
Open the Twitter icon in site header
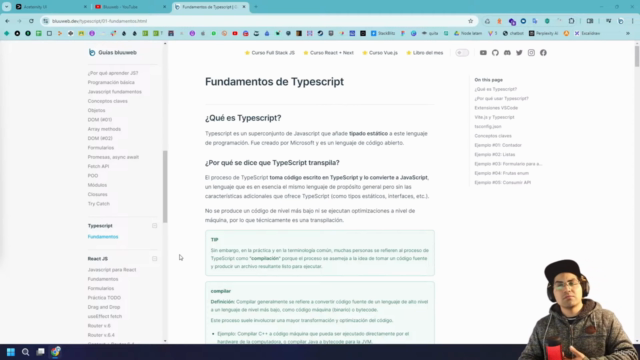pyautogui.click(x=519, y=53)
